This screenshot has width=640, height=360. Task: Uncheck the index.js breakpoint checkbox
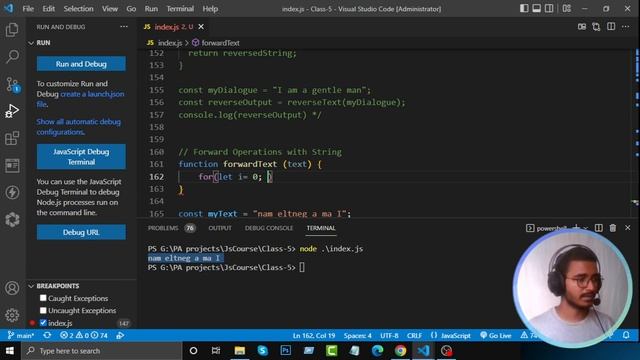[43, 323]
